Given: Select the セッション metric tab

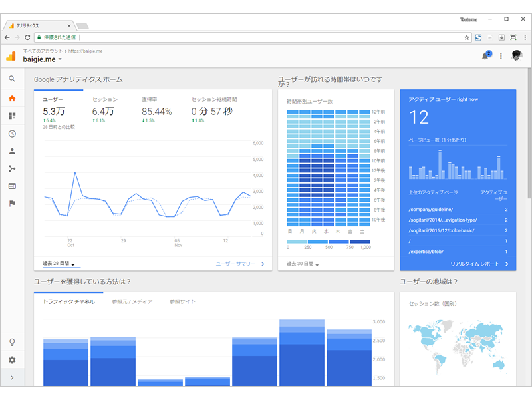Looking at the screenshot, I should [105, 99].
